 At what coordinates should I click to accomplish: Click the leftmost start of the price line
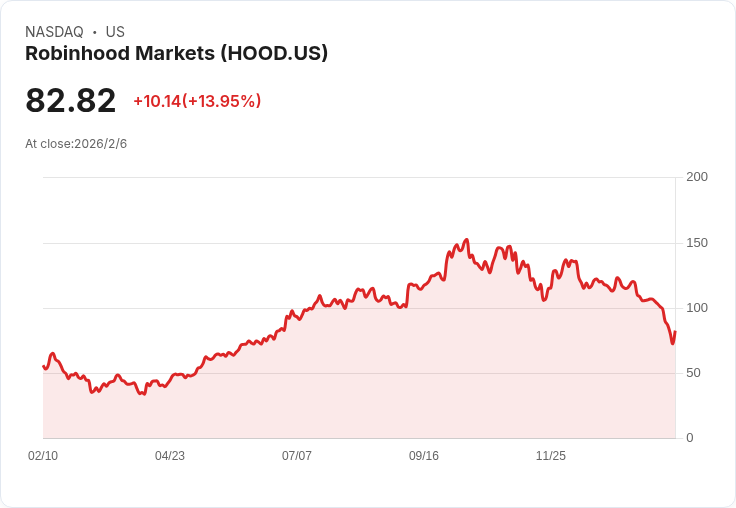click(43, 366)
